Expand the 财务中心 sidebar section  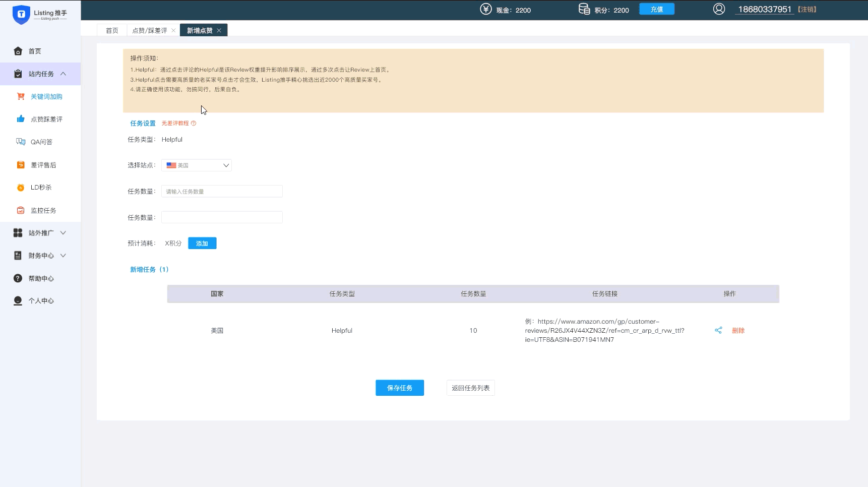pos(63,256)
